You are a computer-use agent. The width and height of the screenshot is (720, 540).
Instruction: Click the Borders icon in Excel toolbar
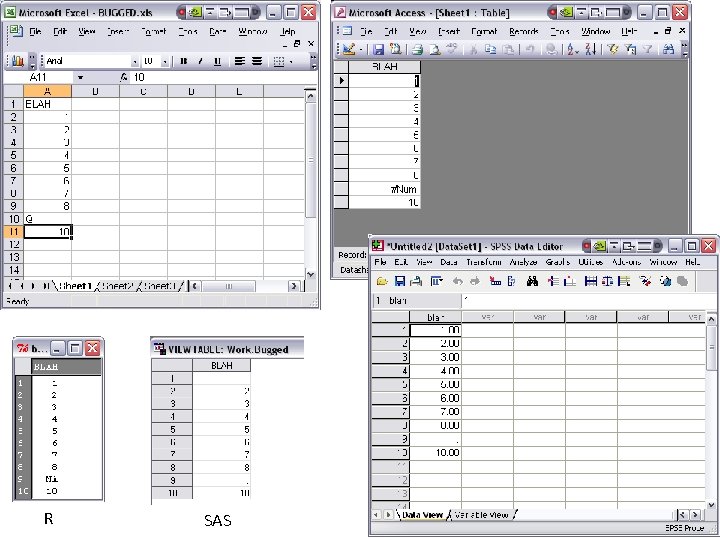279,61
